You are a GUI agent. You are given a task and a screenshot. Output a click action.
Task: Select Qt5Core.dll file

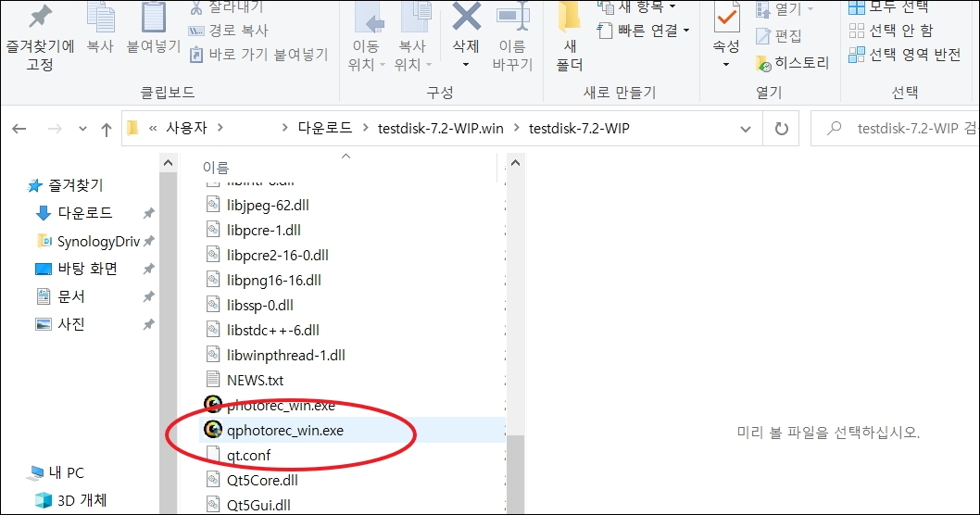[x=261, y=480]
